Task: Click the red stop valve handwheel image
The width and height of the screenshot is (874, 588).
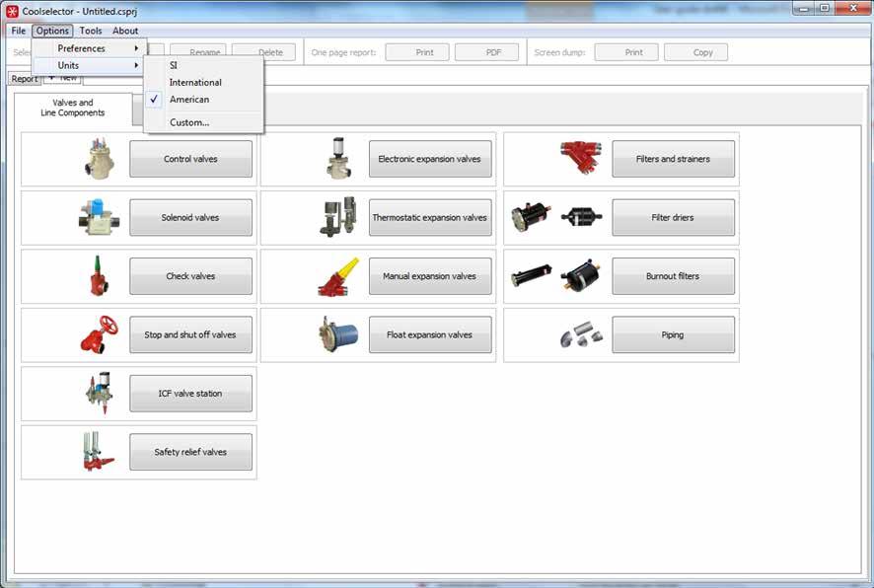Action: tap(100, 334)
